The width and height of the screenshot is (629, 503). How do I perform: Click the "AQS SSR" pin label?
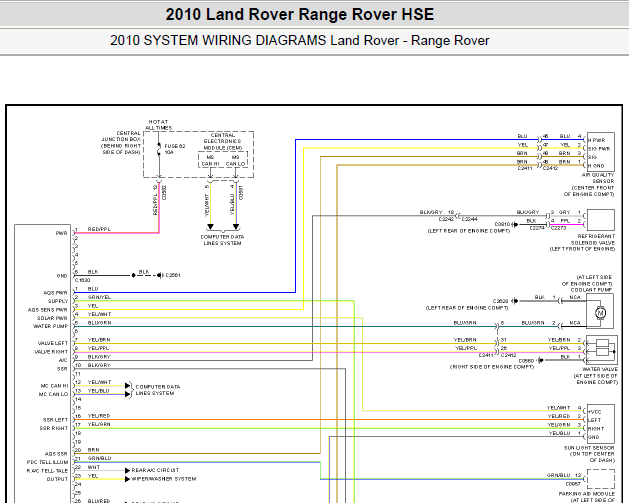coord(56,454)
